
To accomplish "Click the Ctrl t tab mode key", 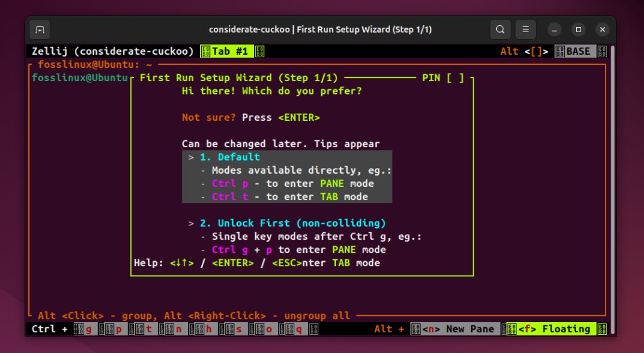I will pos(145,329).
